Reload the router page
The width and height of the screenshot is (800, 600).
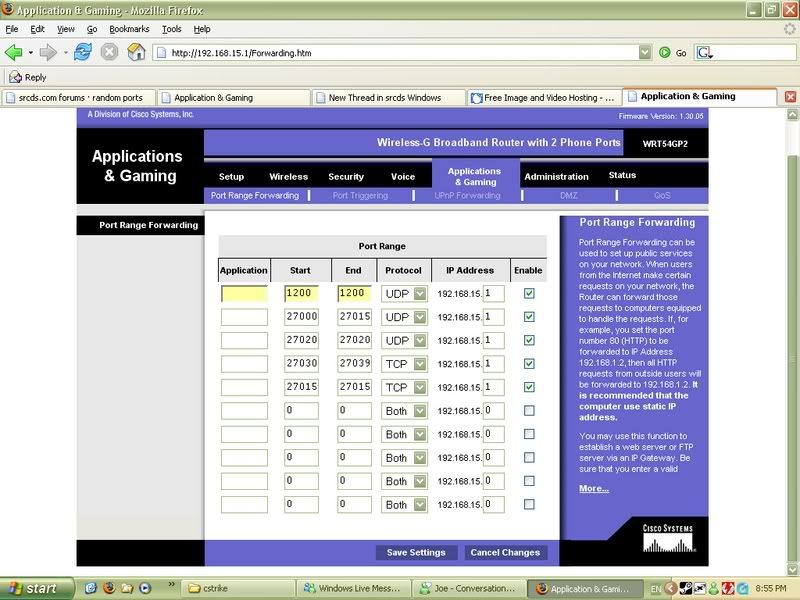83,52
